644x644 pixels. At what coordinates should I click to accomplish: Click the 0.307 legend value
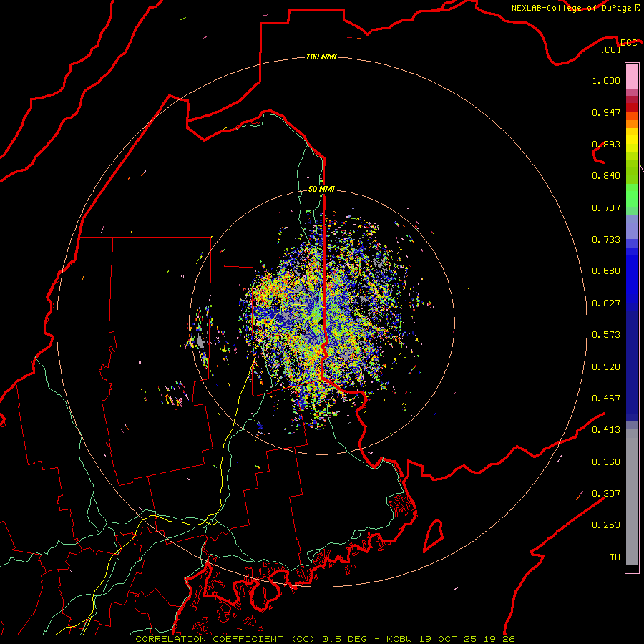tap(606, 494)
